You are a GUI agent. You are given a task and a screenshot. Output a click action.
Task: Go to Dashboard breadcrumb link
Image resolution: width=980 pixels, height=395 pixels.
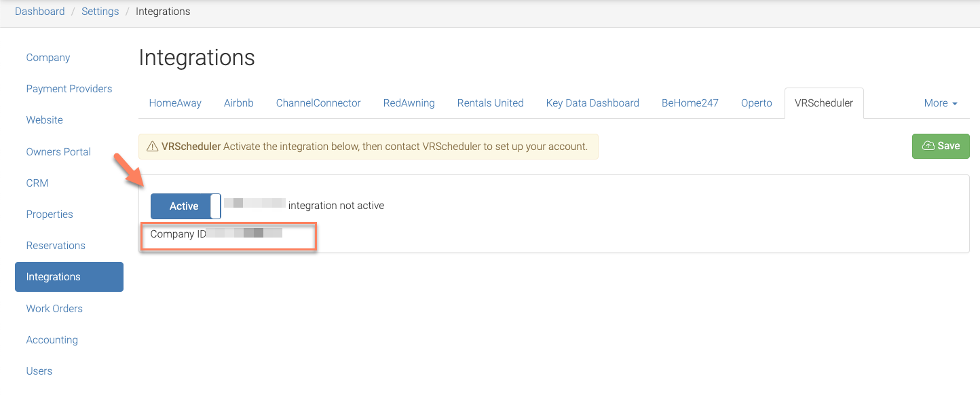coord(40,12)
